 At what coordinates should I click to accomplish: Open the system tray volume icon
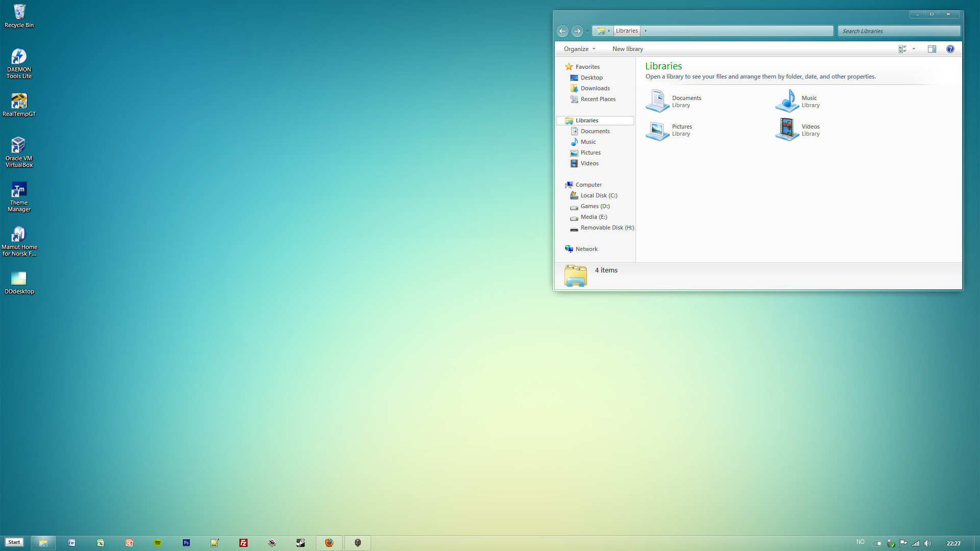click(927, 543)
